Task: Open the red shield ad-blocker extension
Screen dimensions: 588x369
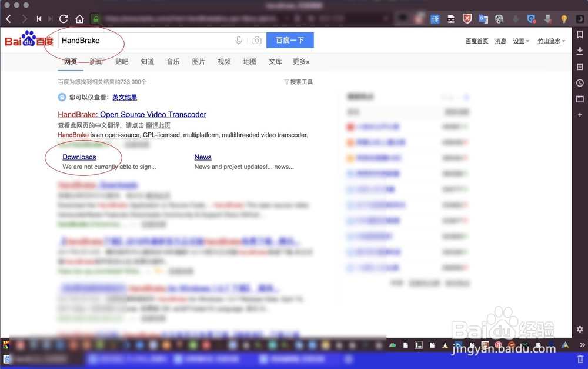Action: pyautogui.click(x=466, y=19)
